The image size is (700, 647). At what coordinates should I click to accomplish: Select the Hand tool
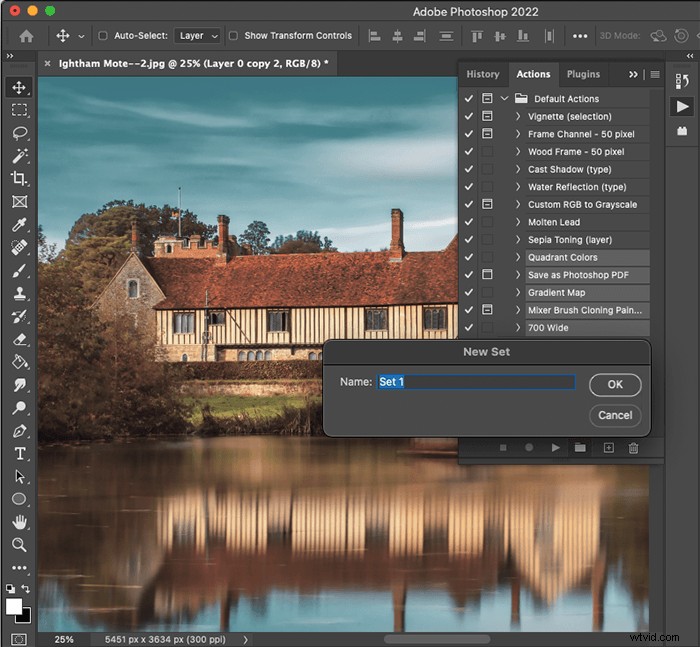pyautogui.click(x=19, y=522)
